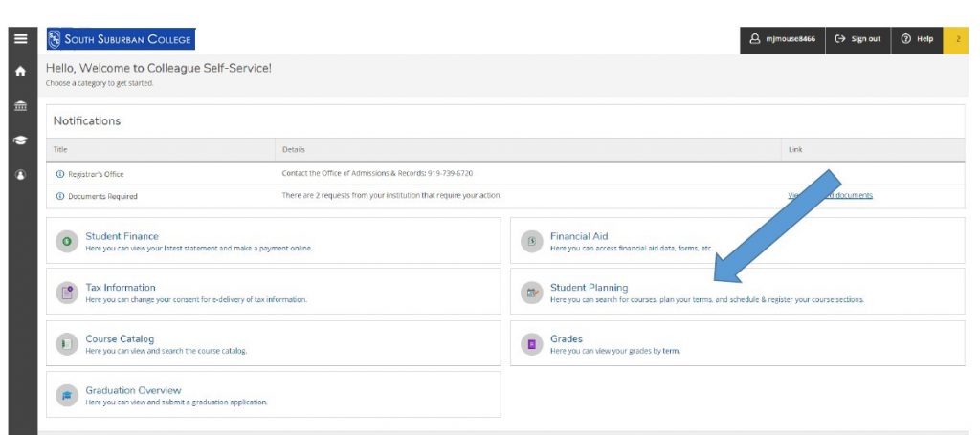Click the Financial Aid icon
Viewport: 980px width, 435px height.
(532, 241)
